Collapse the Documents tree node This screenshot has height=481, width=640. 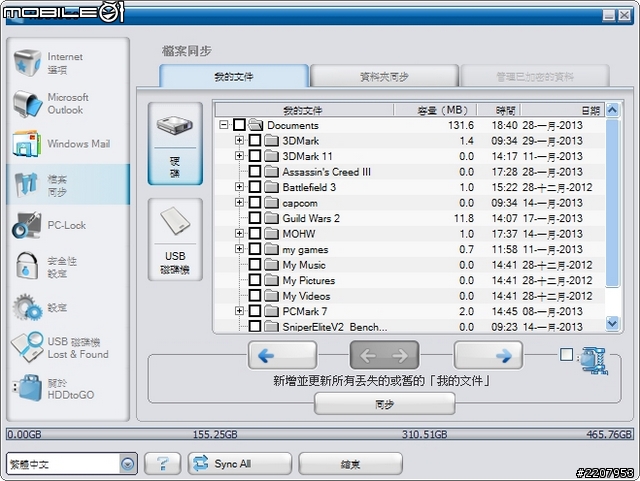(x=223, y=124)
